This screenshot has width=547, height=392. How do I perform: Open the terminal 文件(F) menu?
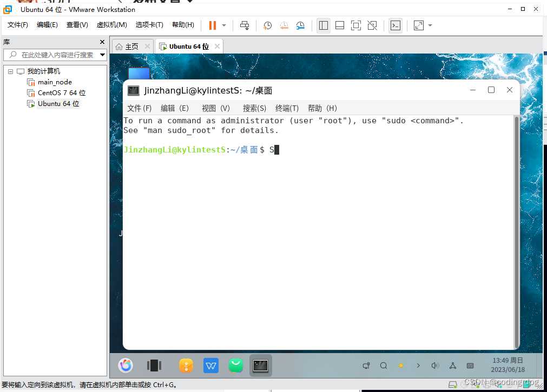[140, 108]
